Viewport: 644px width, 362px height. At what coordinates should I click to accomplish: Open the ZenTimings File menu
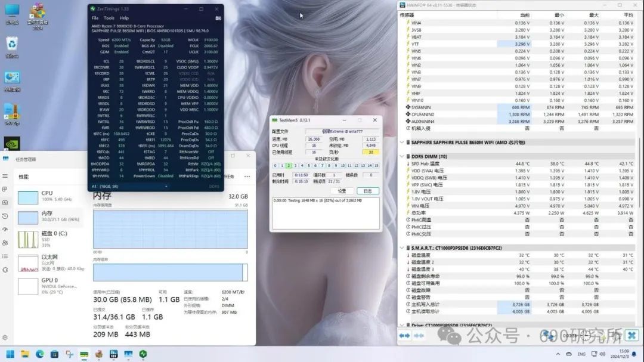pos(95,18)
